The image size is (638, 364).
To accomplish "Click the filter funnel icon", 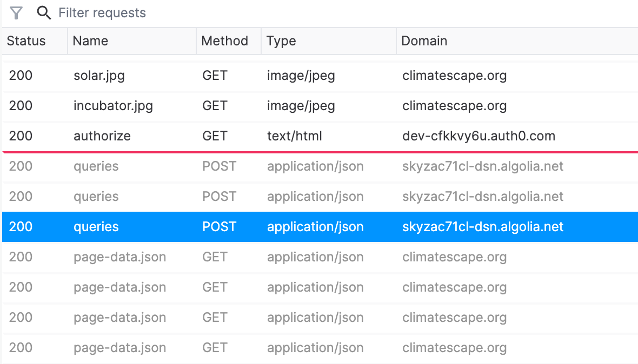I will point(16,13).
